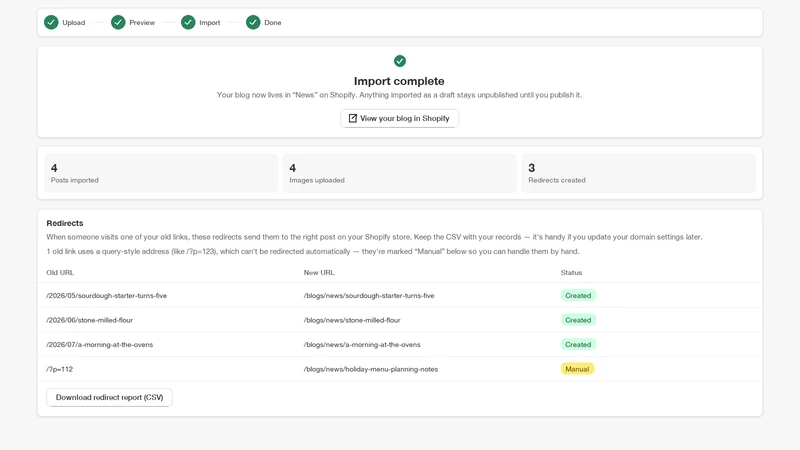Click new URL /blogs/news/sourdough-starter-turns-five
The width and height of the screenshot is (800, 450).
(x=369, y=295)
